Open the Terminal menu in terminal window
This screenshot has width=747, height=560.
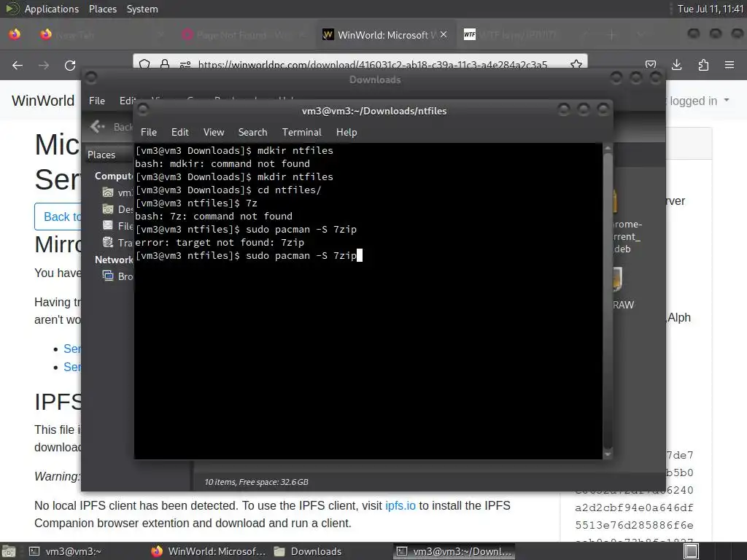[x=301, y=133]
